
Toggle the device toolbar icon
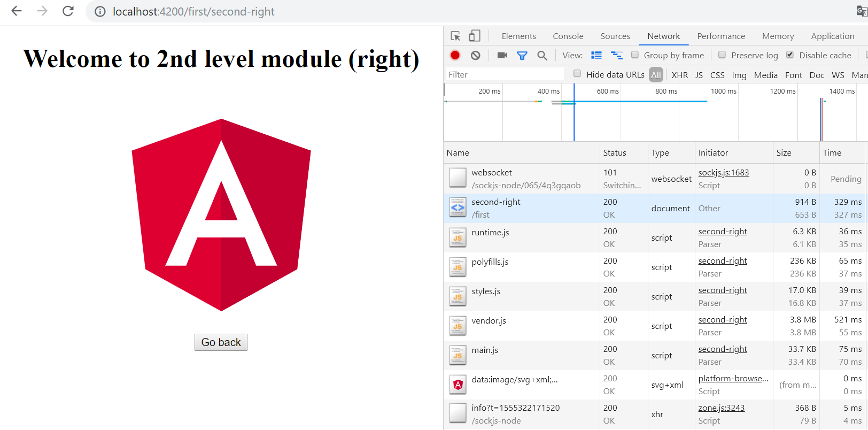475,36
